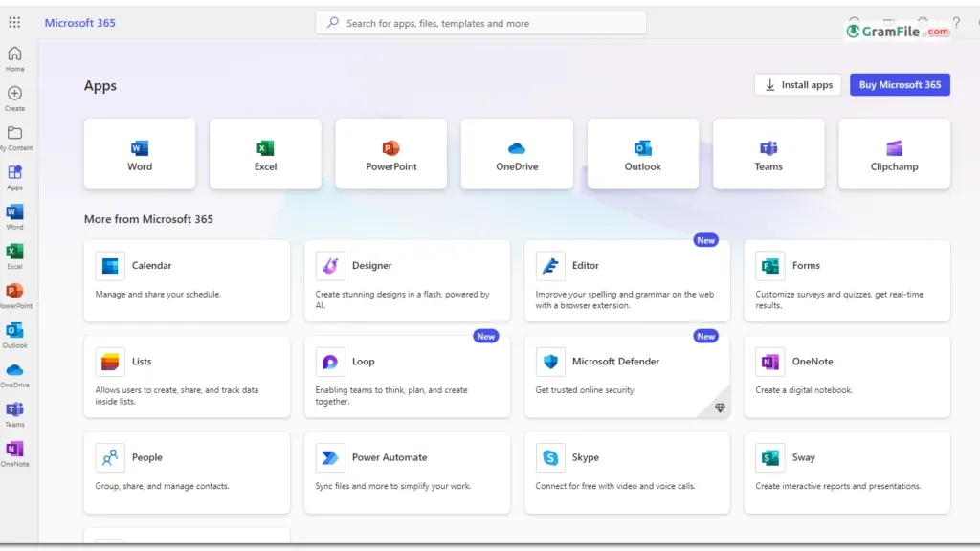This screenshot has width=980, height=551.
Task: Launch the Teams app tile
Action: coord(768,154)
